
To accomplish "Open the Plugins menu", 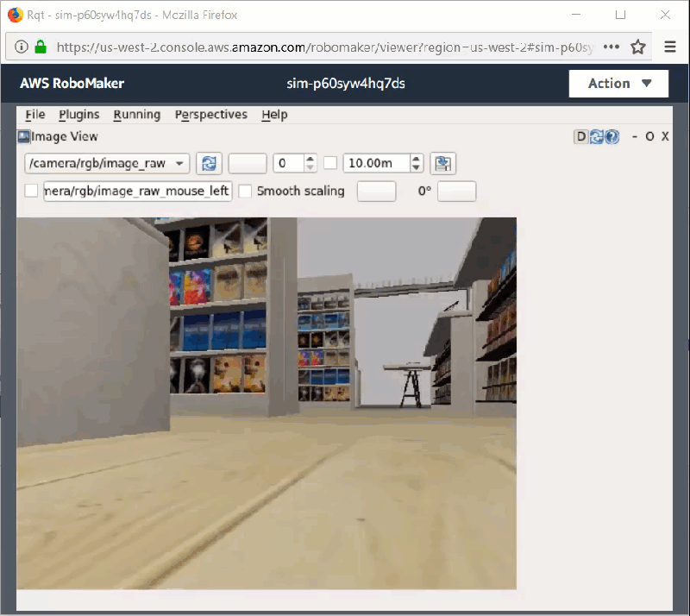I will (78, 115).
